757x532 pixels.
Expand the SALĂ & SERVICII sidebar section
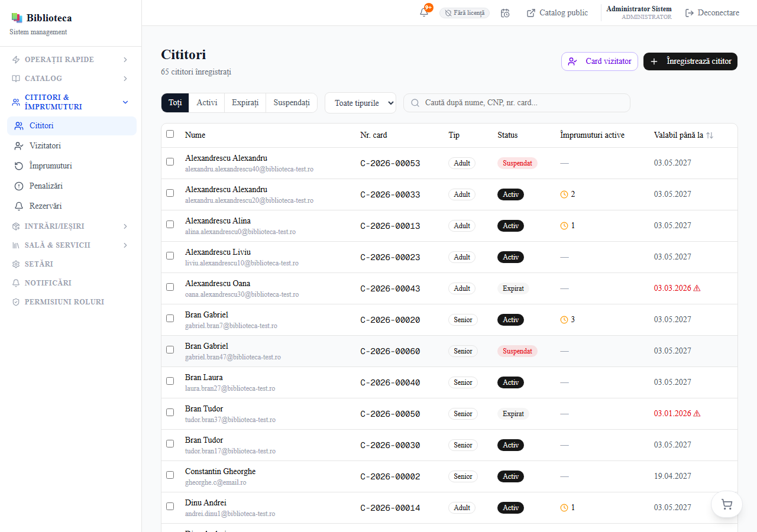point(70,245)
